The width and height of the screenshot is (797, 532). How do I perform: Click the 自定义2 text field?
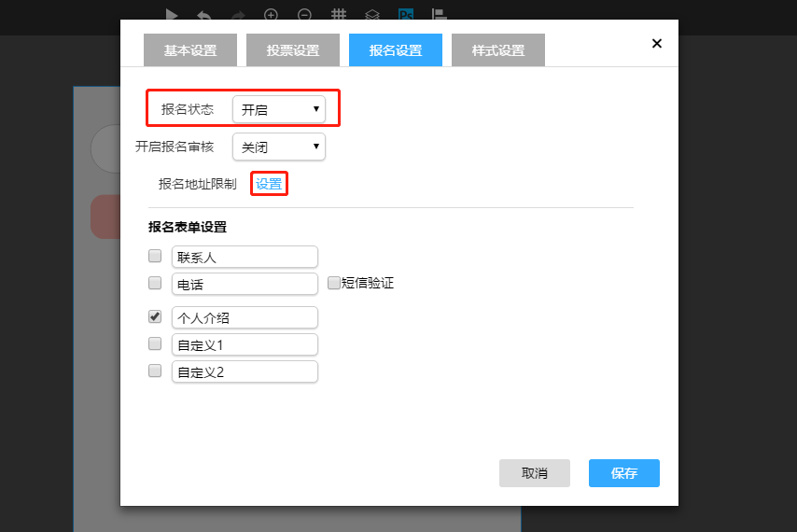point(245,371)
